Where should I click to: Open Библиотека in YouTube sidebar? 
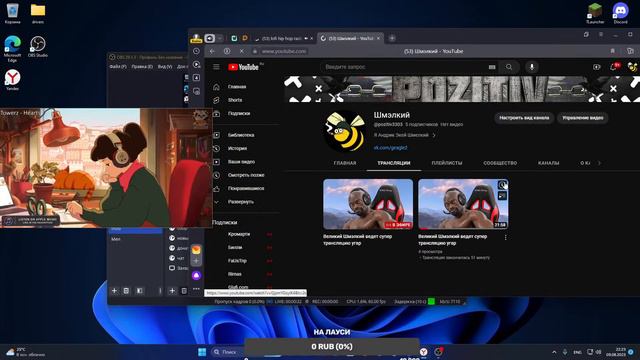pyautogui.click(x=241, y=135)
